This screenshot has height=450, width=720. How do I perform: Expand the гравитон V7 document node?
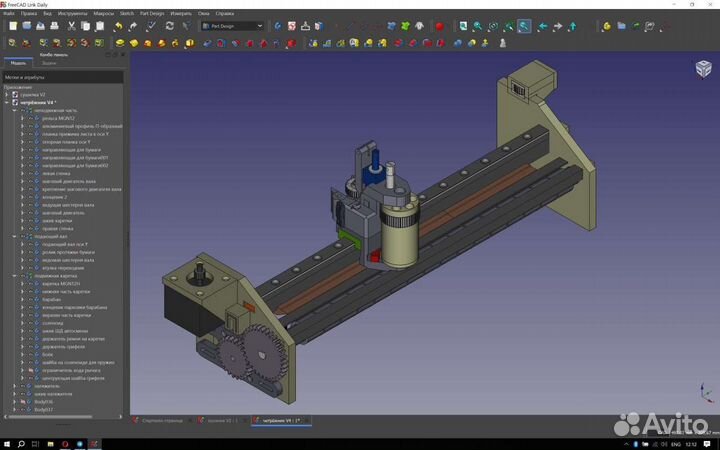point(6,94)
